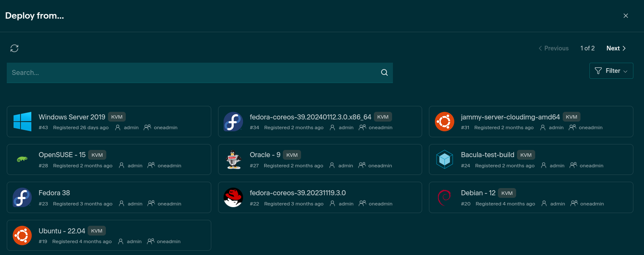Click the Oracle 9 penguin logo
644x255 pixels.
click(233, 159)
